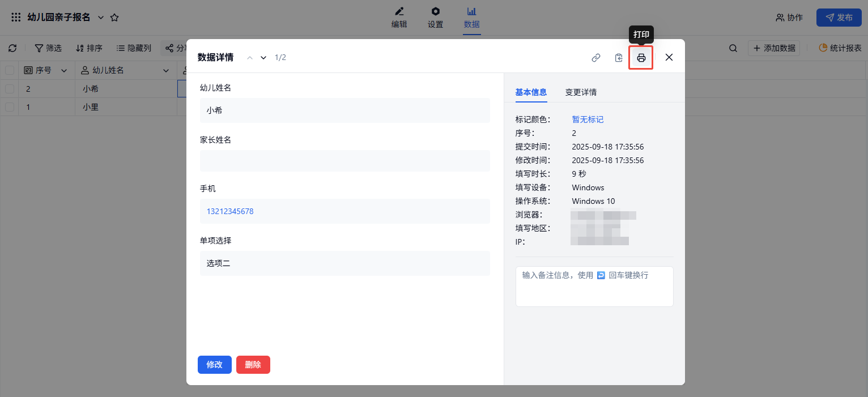Open the app grid menu icon
This screenshot has height=397, width=868.
(16, 18)
